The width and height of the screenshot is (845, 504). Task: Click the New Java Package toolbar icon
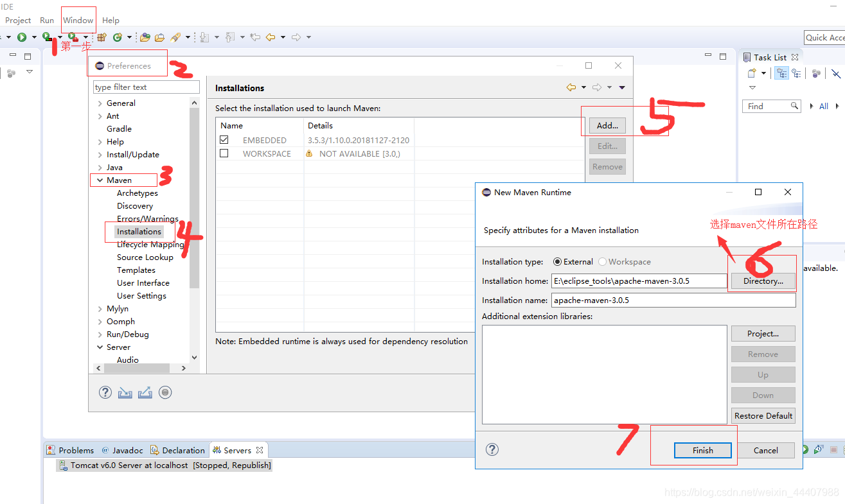[x=102, y=37]
